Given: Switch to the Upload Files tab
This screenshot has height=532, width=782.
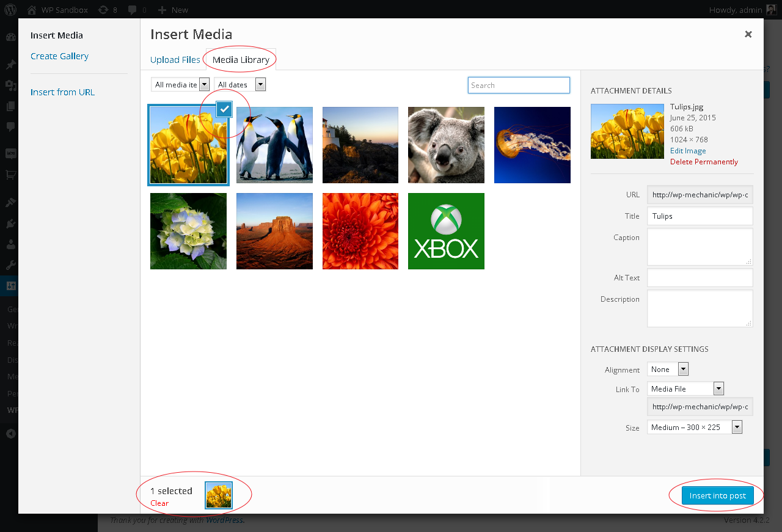Looking at the screenshot, I should click(x=175, y=60).
